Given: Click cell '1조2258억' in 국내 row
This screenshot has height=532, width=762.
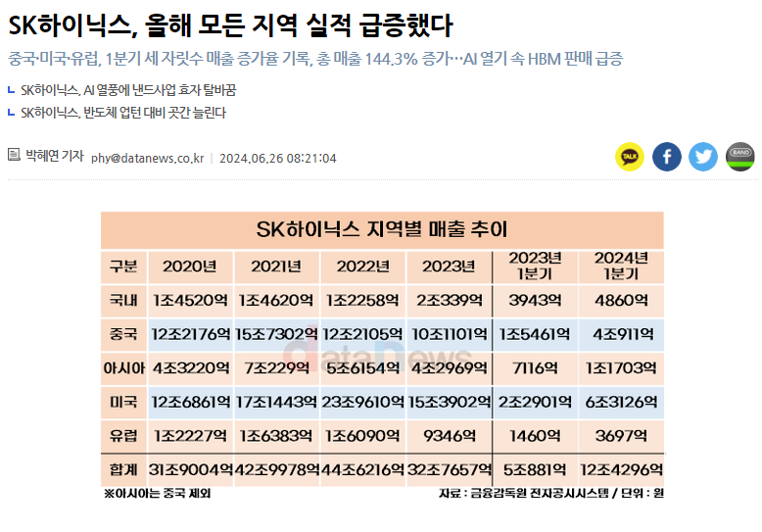Looking at the screenshot, I should coord(362,300).
